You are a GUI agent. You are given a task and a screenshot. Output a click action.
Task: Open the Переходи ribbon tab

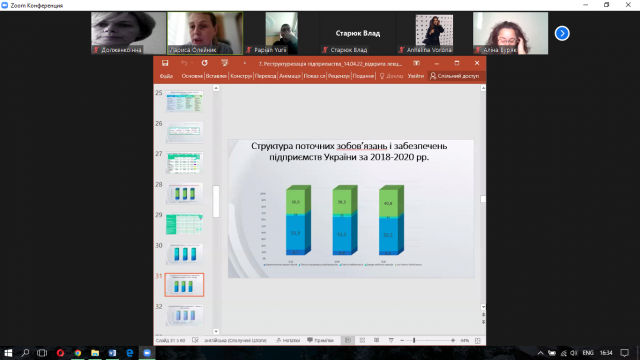pos(265,76)
